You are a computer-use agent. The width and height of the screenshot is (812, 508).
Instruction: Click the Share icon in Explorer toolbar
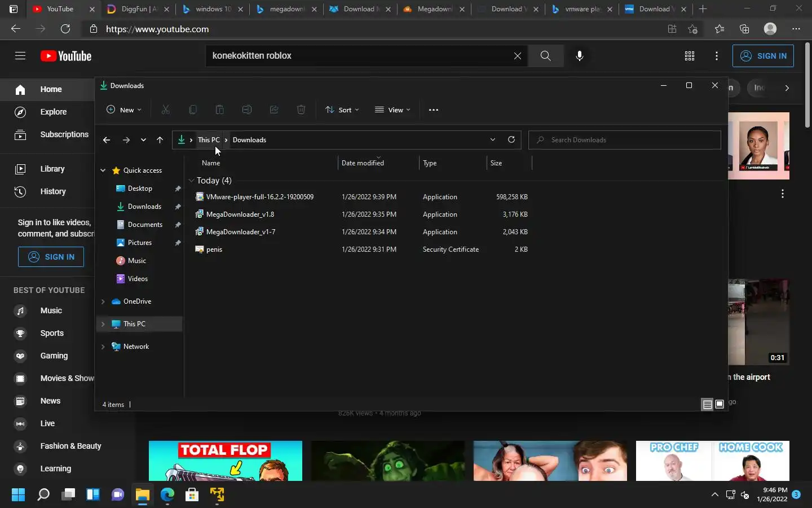tap(274, 110)
